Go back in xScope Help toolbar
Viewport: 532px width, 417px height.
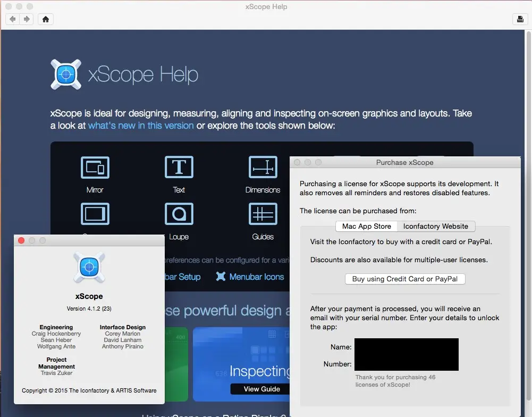pyautogui.click(x=13, y=19)
